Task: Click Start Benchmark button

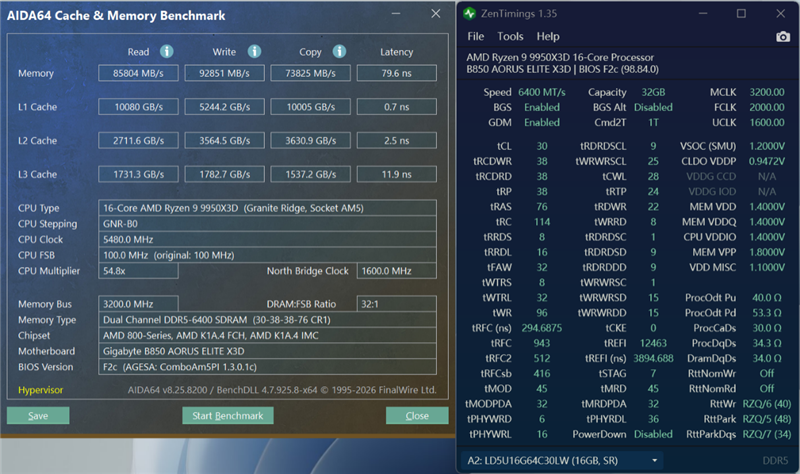Action: (x=228, y=415)
